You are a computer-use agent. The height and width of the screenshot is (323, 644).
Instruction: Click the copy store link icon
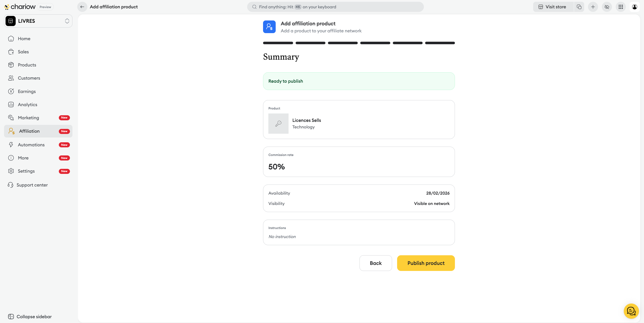click(x=579, y=7)
